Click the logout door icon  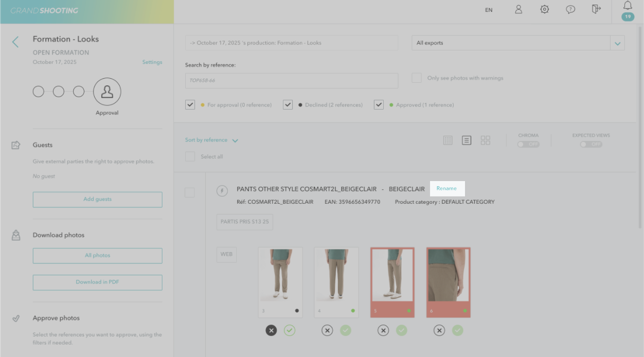pos(596,9)
